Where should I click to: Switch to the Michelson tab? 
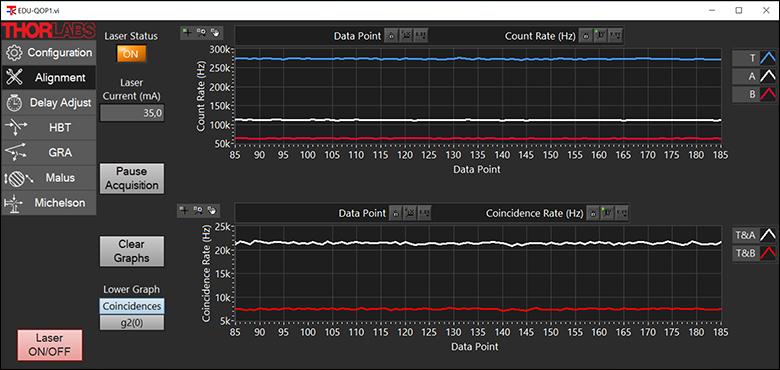pos(49,203)
